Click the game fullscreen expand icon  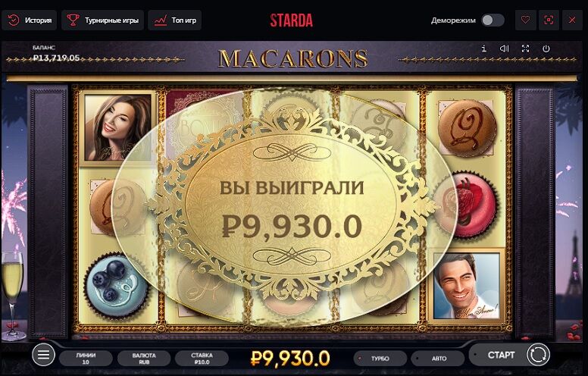coord(525,49)
